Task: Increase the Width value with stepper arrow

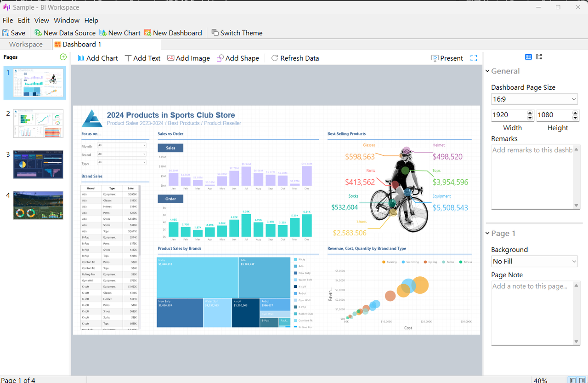Action: [x=530, y=112]
